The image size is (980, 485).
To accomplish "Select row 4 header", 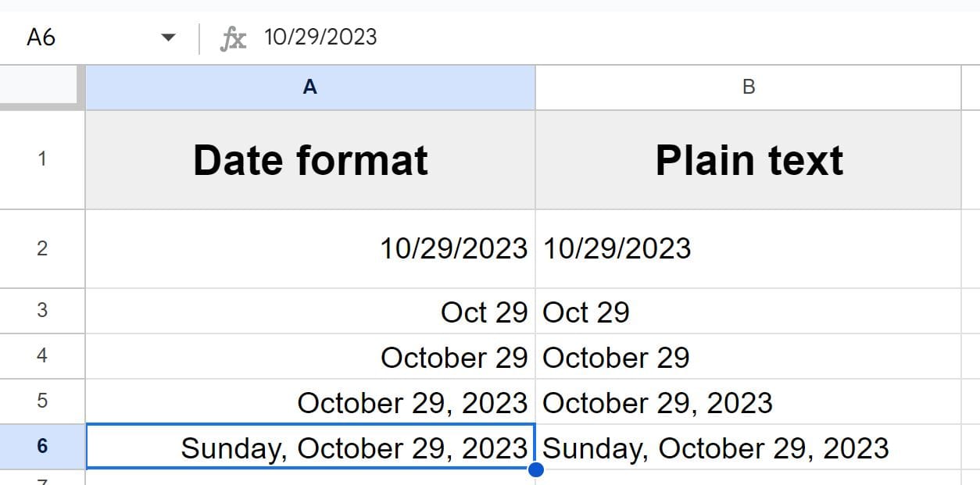I will 42,357.
